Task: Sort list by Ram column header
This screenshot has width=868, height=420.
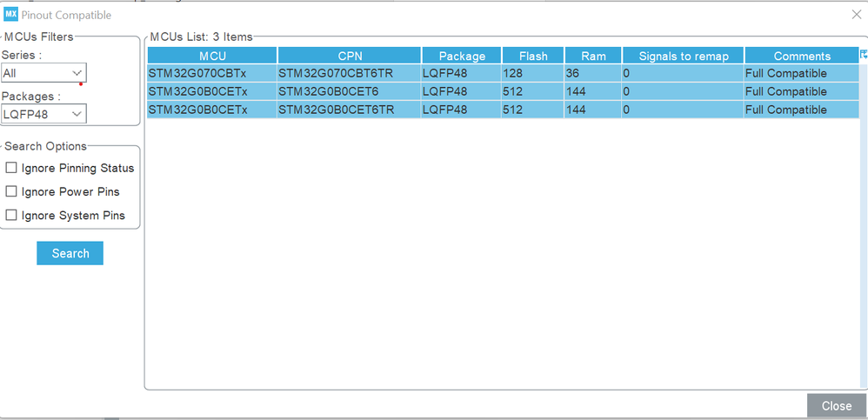Action: pos(593,56)
